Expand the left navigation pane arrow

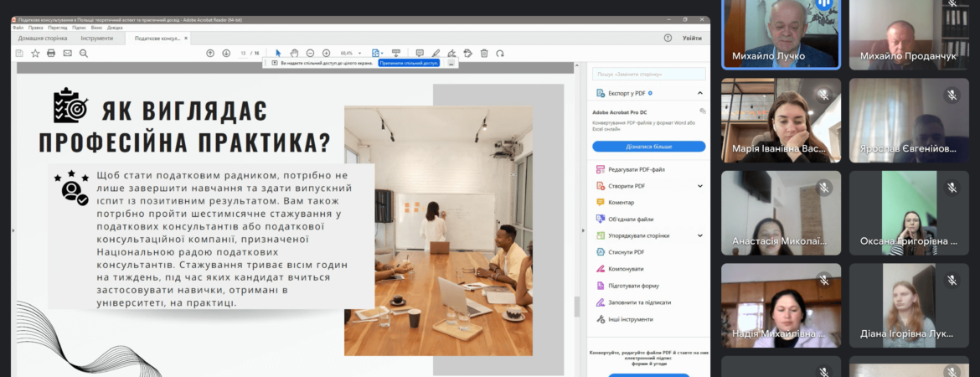tap(13, 230)
